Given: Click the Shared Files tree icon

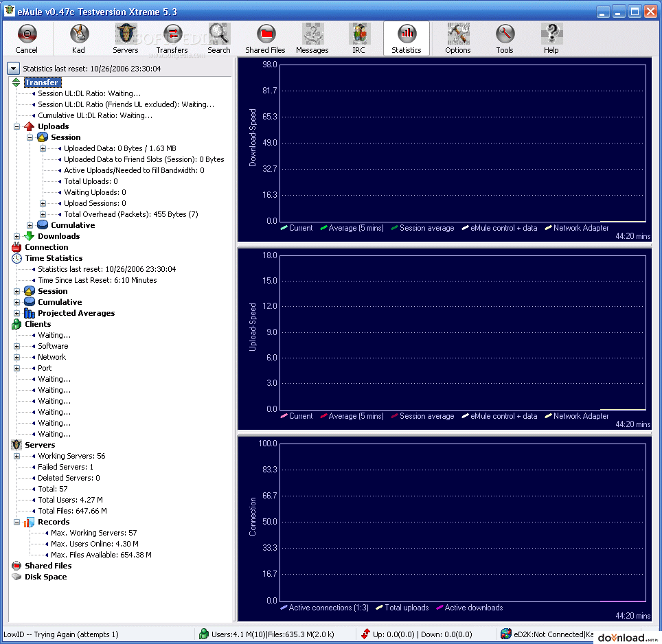Looking at the screenshot, I should [x=16, y=566].
